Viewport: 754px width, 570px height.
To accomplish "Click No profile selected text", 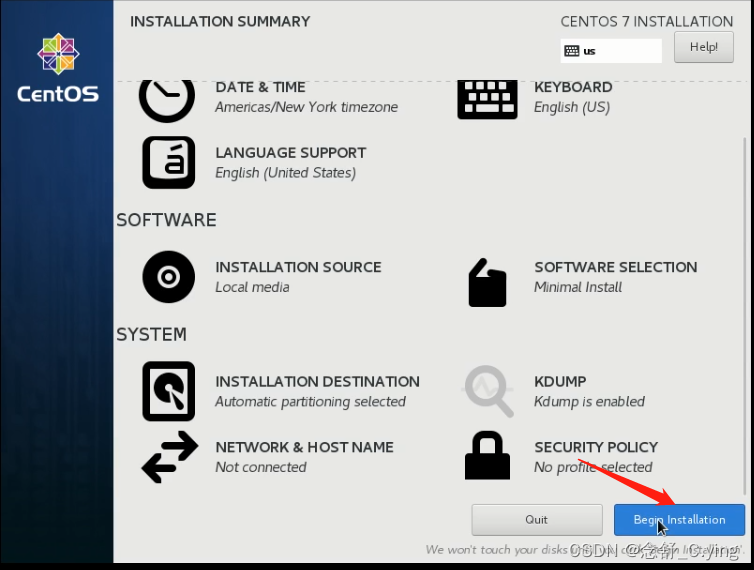I will (x=593, y=467).
